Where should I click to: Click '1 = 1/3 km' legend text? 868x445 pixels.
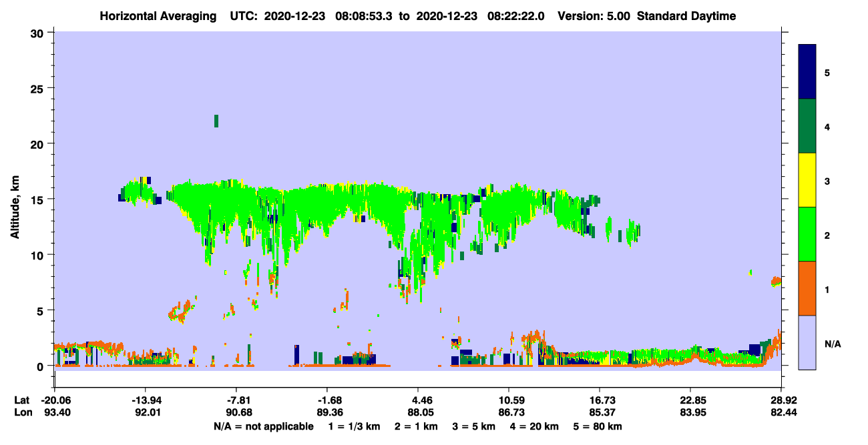pos(355,426)
